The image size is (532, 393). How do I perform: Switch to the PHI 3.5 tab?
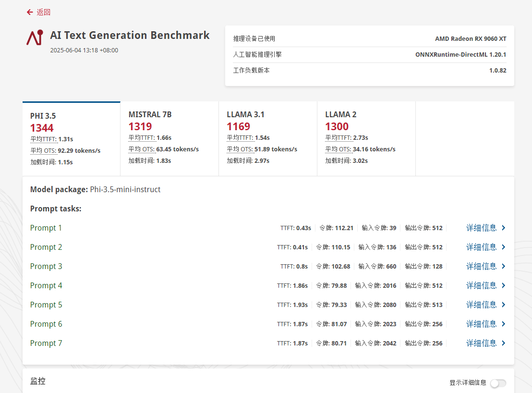(x=71, y=138)
